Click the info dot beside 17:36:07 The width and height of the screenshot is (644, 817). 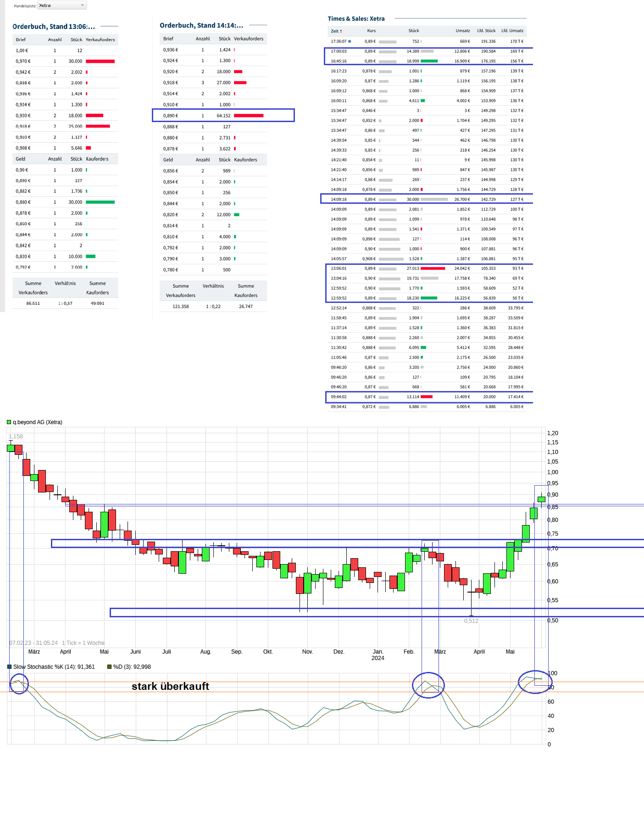point(350,41)
